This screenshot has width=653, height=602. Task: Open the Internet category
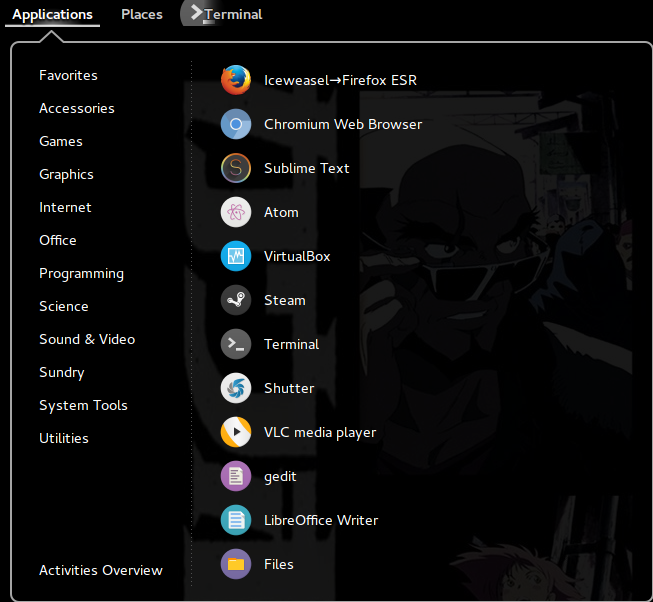[65, 207]
